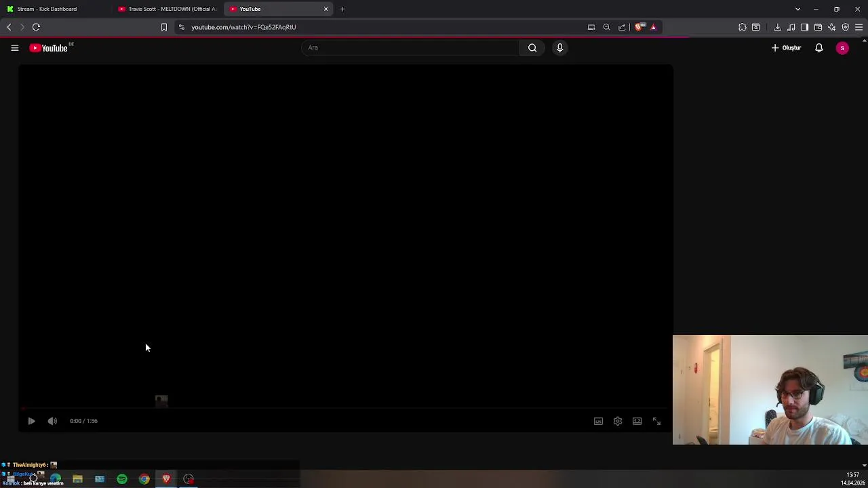Mute the video using the speaker icon

(x=52, y=421)
